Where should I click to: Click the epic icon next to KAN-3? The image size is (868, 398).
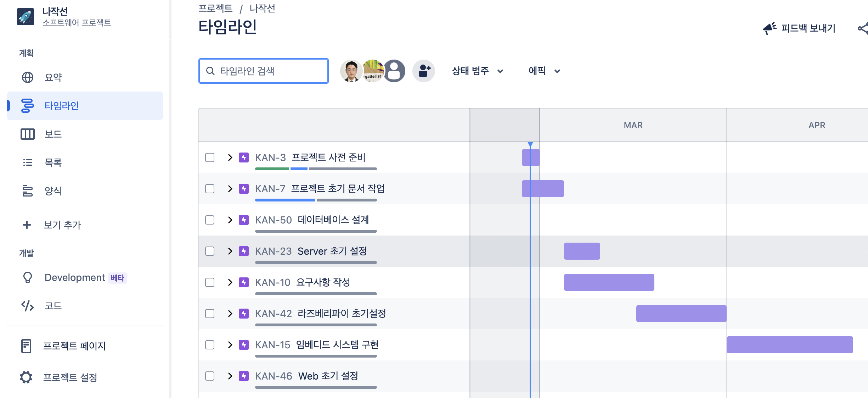pyautogui.click(x=244, y=157)
